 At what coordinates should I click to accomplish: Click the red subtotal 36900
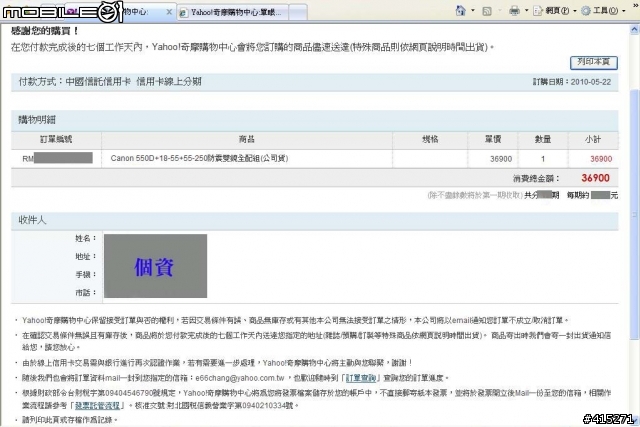pyautogui.click(x=601, y=159)
